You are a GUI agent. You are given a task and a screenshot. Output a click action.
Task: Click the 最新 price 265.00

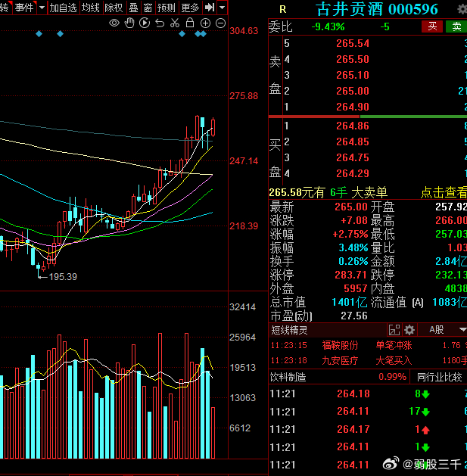(351, 207)
